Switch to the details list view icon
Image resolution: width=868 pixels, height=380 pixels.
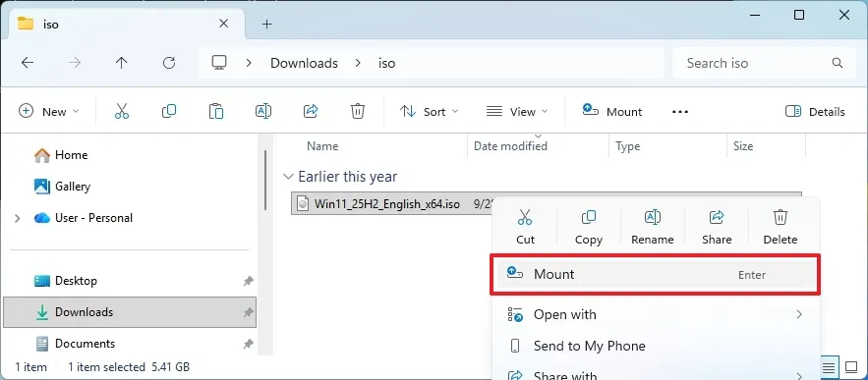click(x=828, y=366)
